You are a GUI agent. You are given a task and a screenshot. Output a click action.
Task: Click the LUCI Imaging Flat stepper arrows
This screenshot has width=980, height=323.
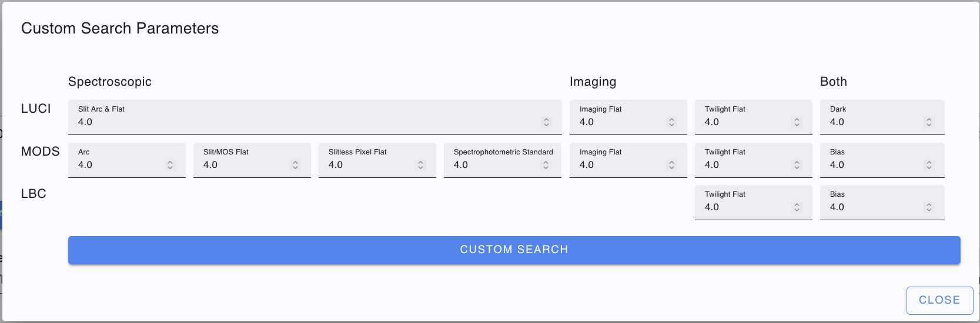point(671,122)
